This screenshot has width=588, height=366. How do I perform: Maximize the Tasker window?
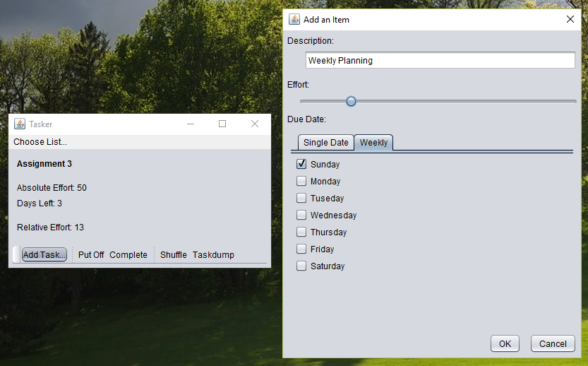(x=222, y=124)
